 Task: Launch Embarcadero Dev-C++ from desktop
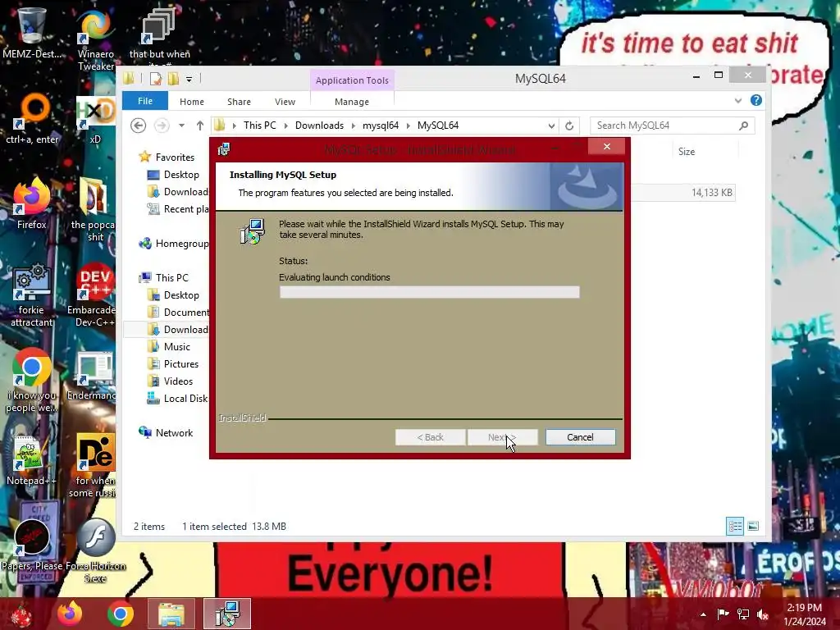pyautogui.click(x=92, y=294)
